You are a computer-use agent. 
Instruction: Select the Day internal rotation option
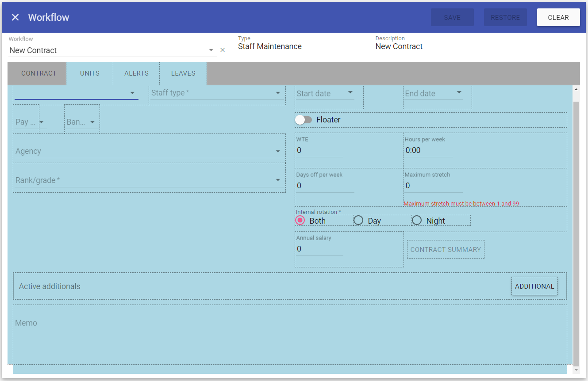click(358, 220)
